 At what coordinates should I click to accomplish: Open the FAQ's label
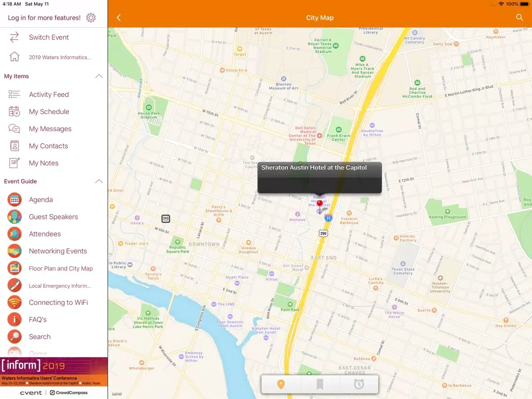(37, 319)
